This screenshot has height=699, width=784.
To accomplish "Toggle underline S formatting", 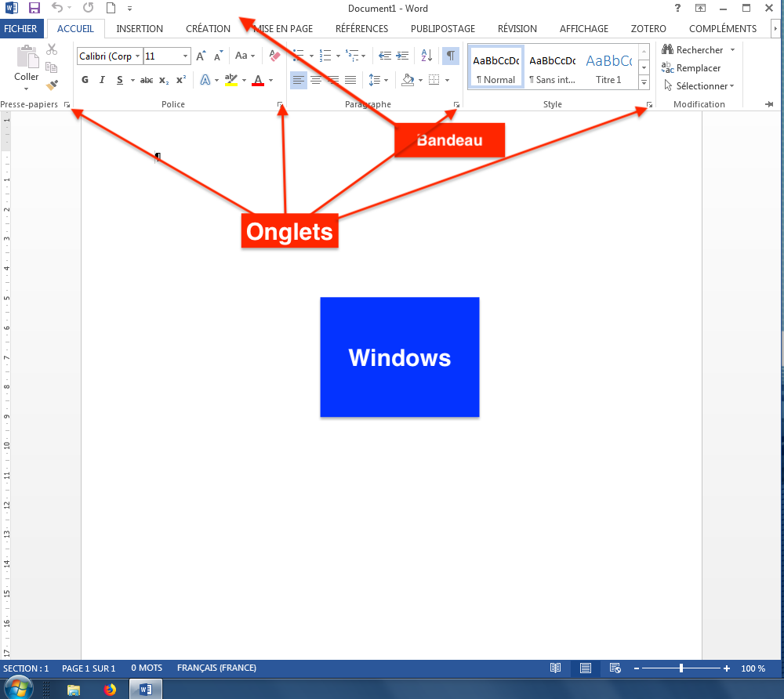I will (119, 80).
